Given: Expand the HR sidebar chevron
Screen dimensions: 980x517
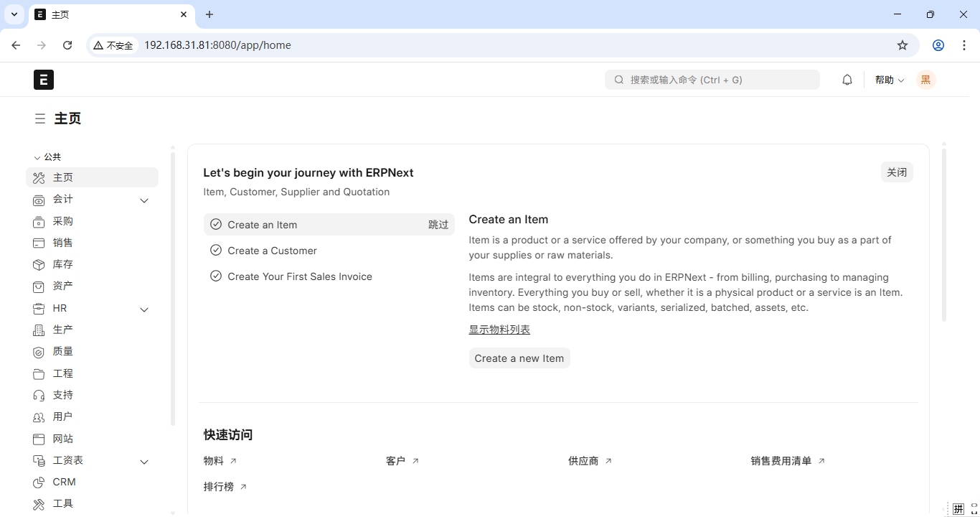Looking at the screenshot, I should tap(144, 309).
